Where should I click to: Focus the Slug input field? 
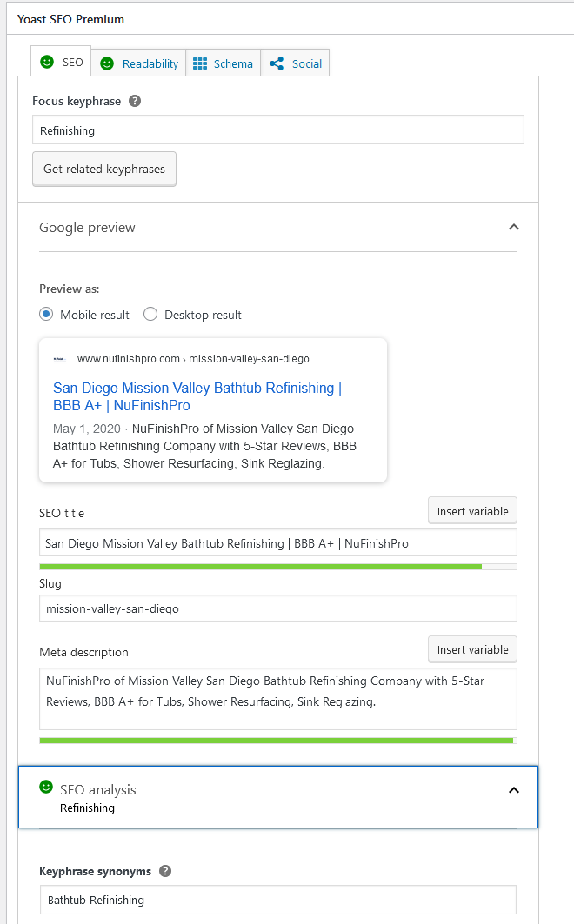point(278,608)
